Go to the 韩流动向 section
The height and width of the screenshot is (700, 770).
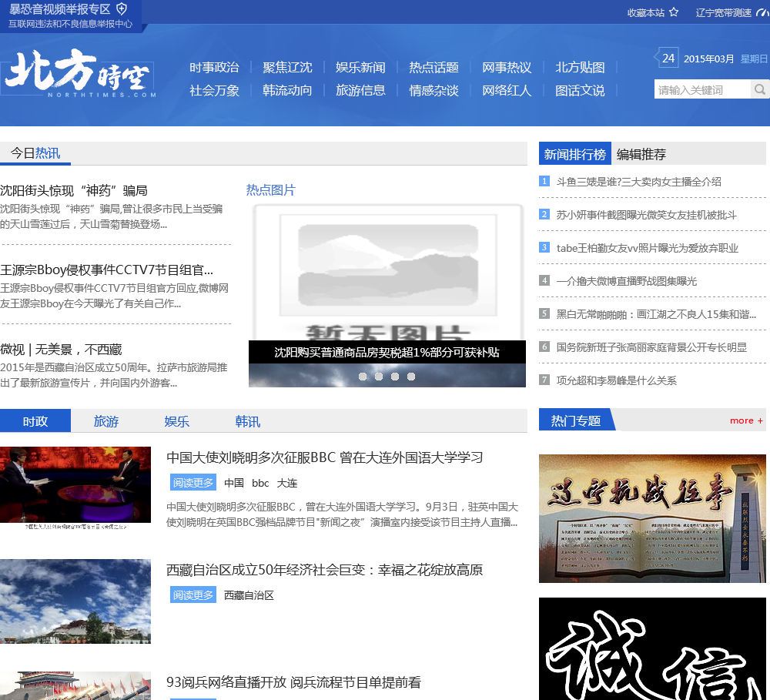tap(287, 90)
